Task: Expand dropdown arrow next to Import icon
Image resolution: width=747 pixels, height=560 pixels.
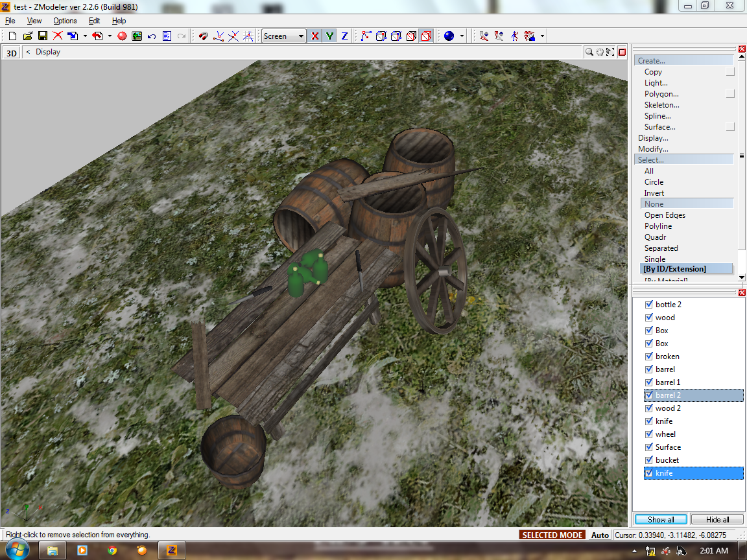Action: (86, 36)
